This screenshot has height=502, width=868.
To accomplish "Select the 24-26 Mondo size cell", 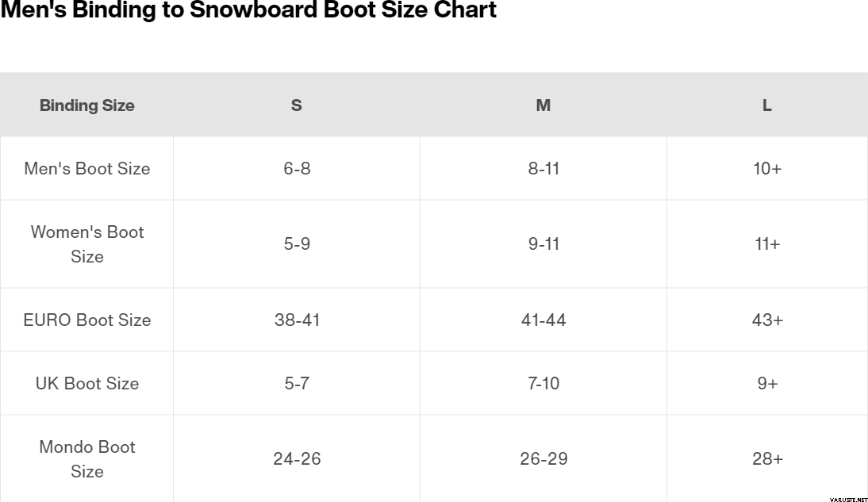I will coord(297,458).
